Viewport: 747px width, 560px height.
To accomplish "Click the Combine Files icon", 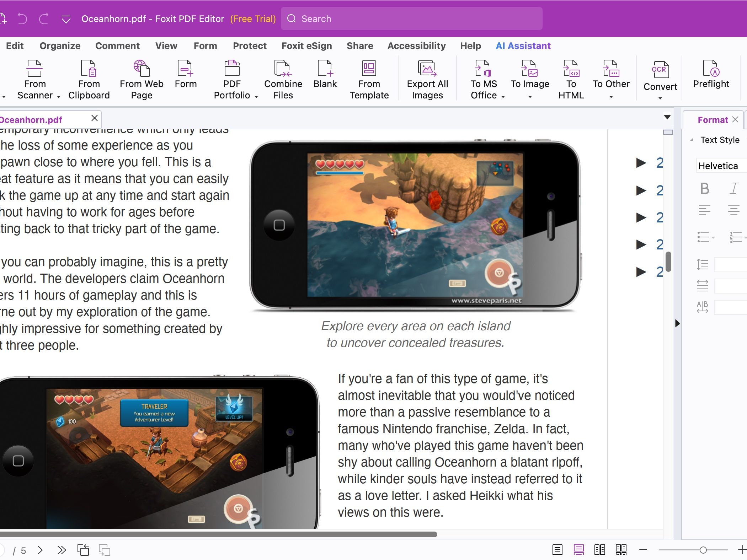I will point(283,69).
